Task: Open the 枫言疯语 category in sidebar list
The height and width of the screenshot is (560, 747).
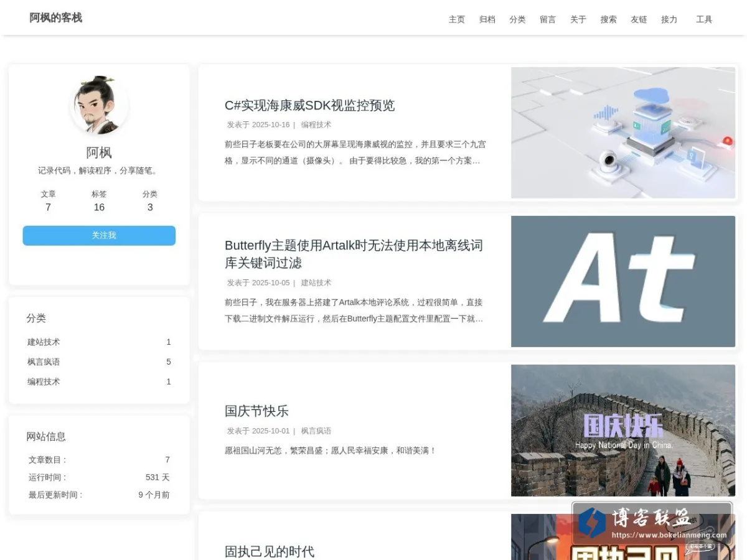Action: [99, 362]
